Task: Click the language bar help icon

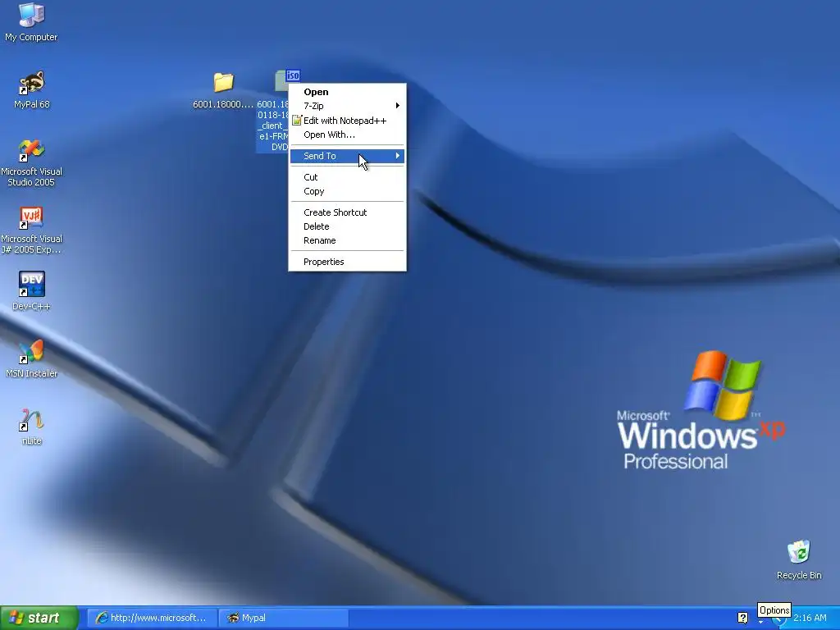Action: coord(742,618)
